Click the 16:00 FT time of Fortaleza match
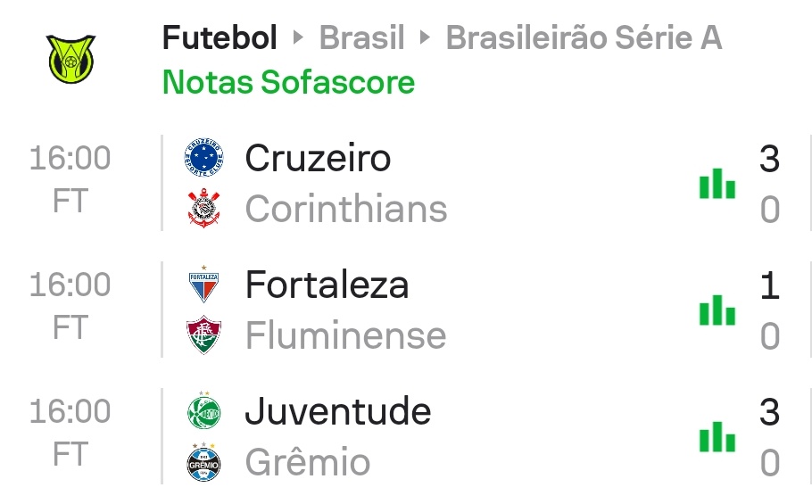Screen dimensions: 812x504 click(x=70, y=306)
